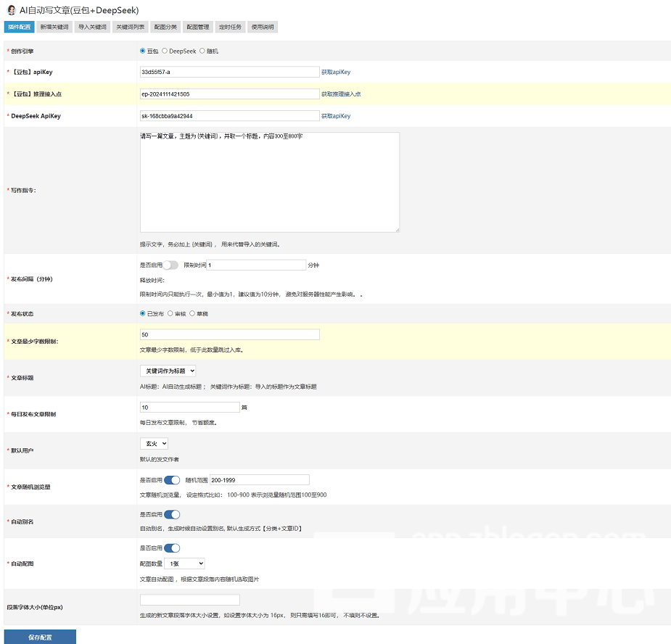This screenshot has width=671, height=644.
Task: Focus the 每日发布文章限制 input field
Action: 190,408
